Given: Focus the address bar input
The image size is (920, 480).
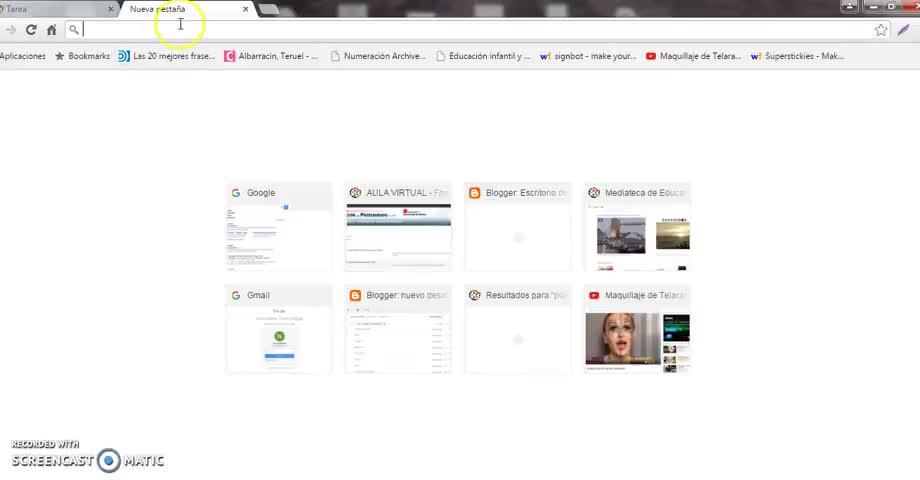Looking at the screenshot, I should point(475,30).
